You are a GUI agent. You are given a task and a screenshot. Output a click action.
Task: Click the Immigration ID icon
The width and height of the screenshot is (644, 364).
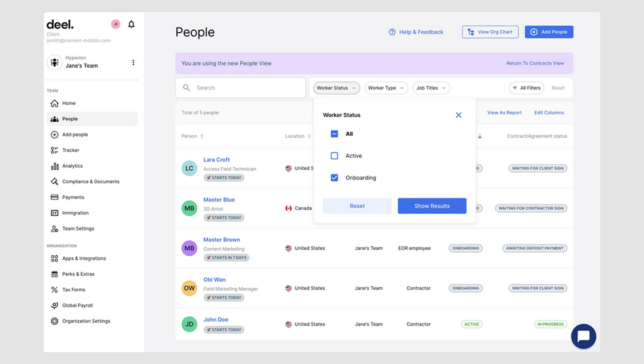[54, 213]
